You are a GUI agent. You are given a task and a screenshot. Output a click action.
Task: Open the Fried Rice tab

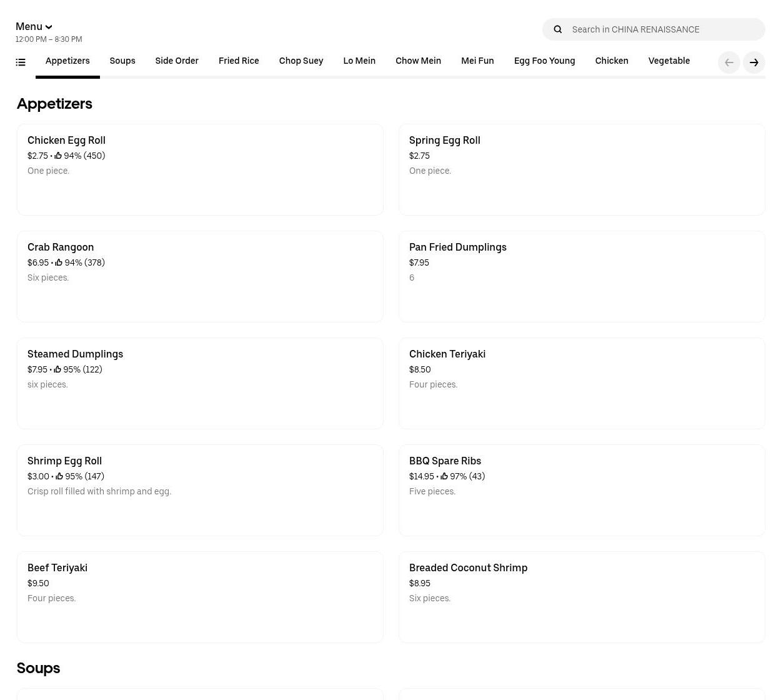[239, 61]
